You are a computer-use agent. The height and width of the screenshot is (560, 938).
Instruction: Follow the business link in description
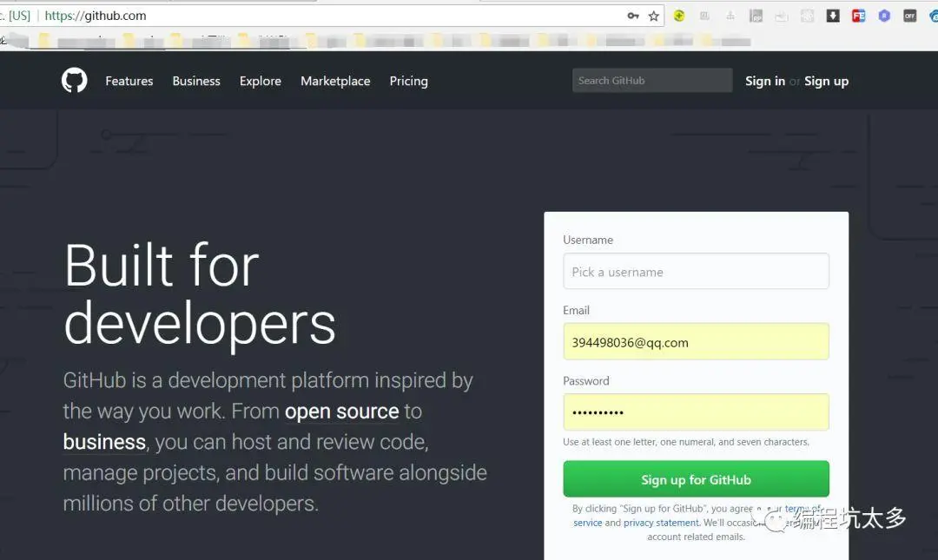(105, 442)
